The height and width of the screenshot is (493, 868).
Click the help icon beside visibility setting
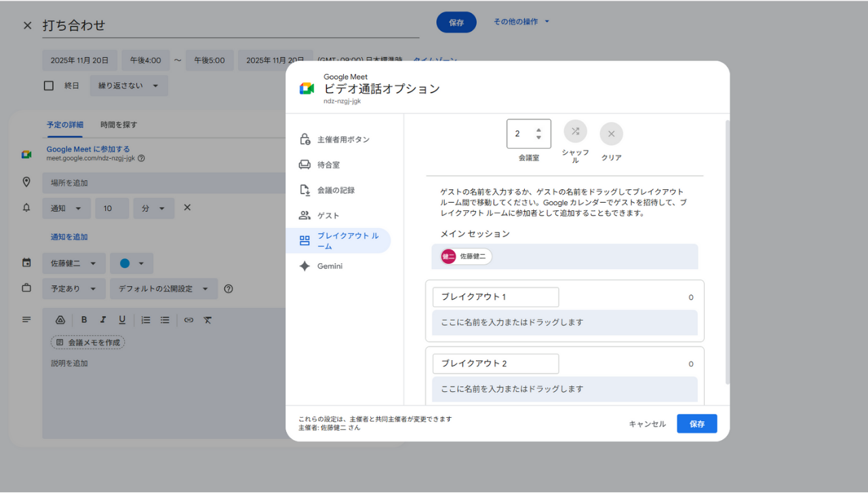(229, 289)
